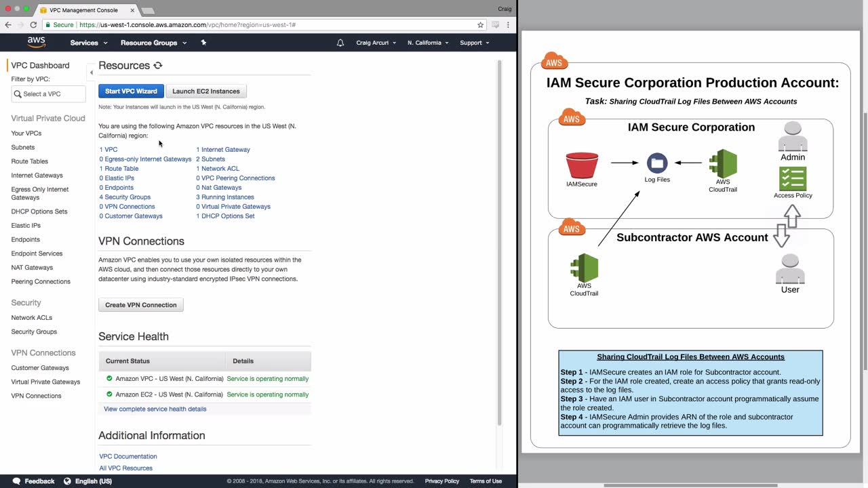Click the IAM Secure AWS CloudTrail icon
Screen dimensions: 868x488
coord(723,163)
